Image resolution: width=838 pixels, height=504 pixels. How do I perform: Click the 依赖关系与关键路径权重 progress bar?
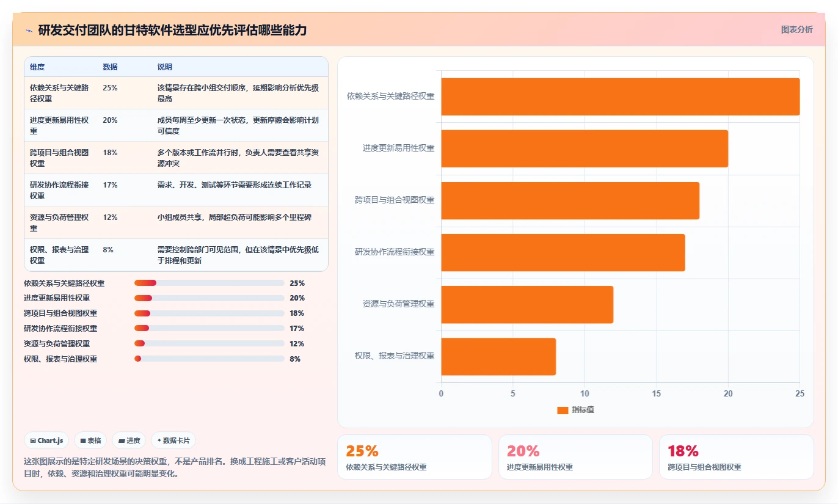point(209,283)
